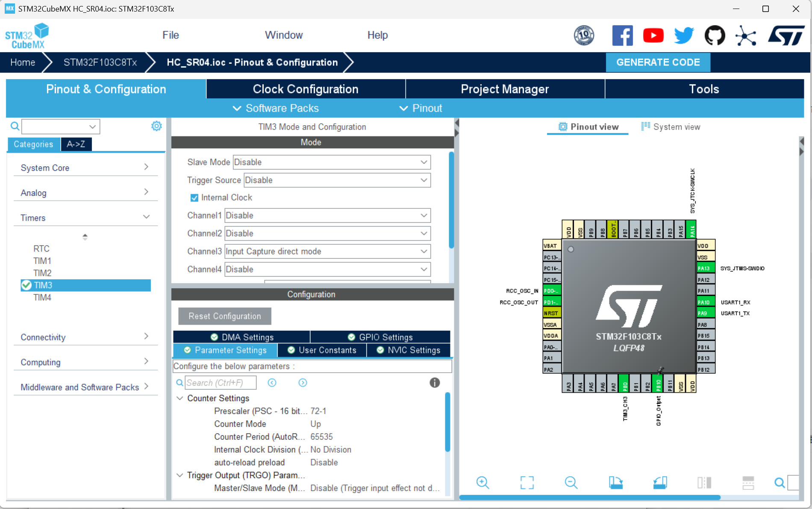Click the GENERATE CODE button
The height and width of the screenshot is (509, 812).
point(658,62)
